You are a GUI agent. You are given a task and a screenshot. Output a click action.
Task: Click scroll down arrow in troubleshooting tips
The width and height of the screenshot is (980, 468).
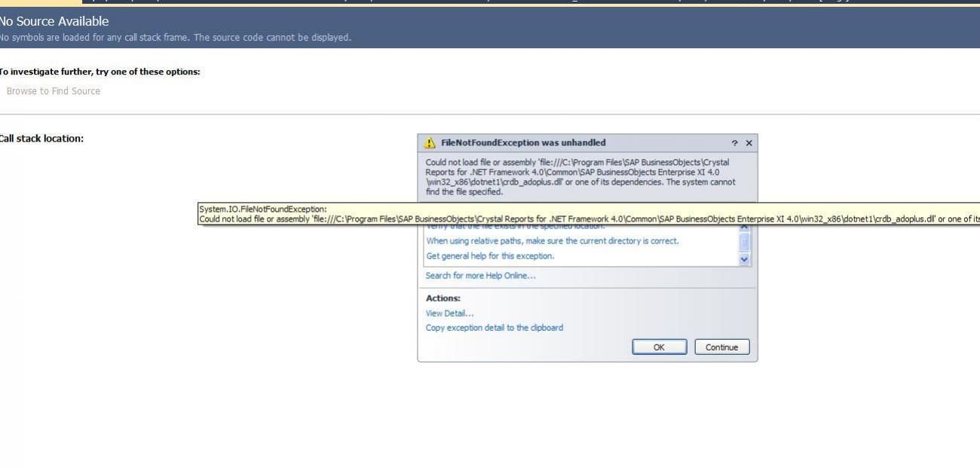click(746, 258)
